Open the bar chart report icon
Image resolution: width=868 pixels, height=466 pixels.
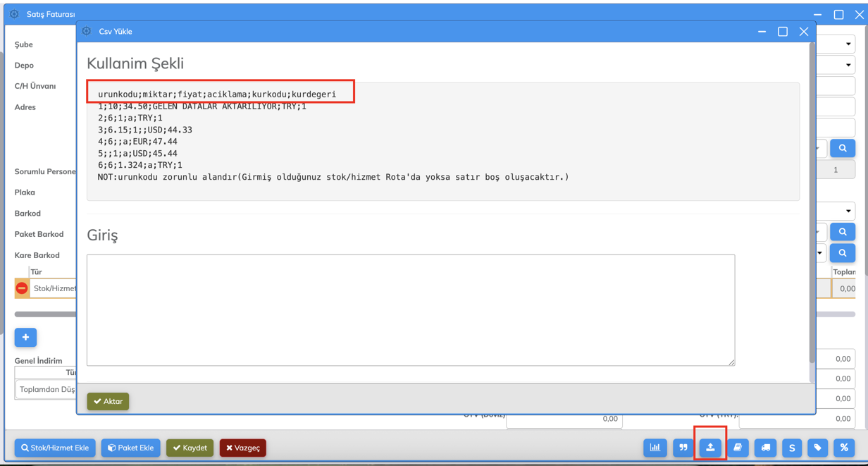pos(655,448)
